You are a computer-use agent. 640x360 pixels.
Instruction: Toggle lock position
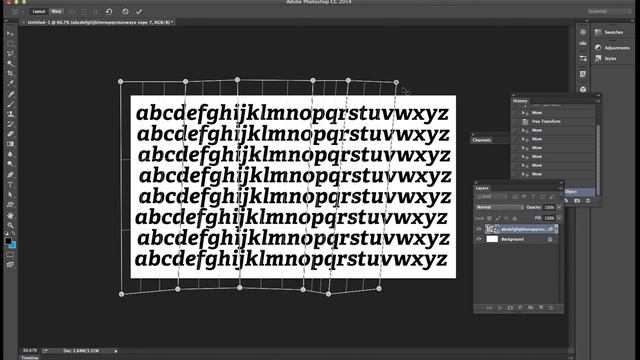pos(506,218)
